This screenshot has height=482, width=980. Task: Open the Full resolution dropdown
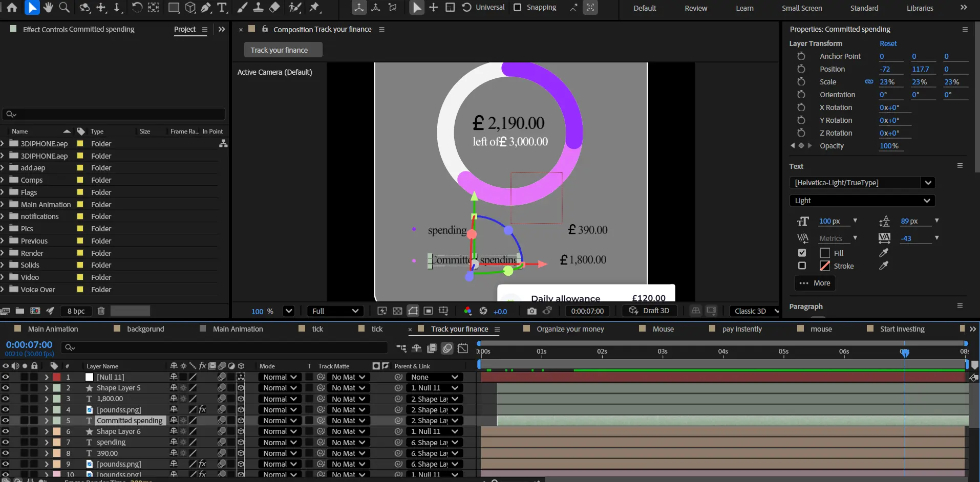(335, 311)
